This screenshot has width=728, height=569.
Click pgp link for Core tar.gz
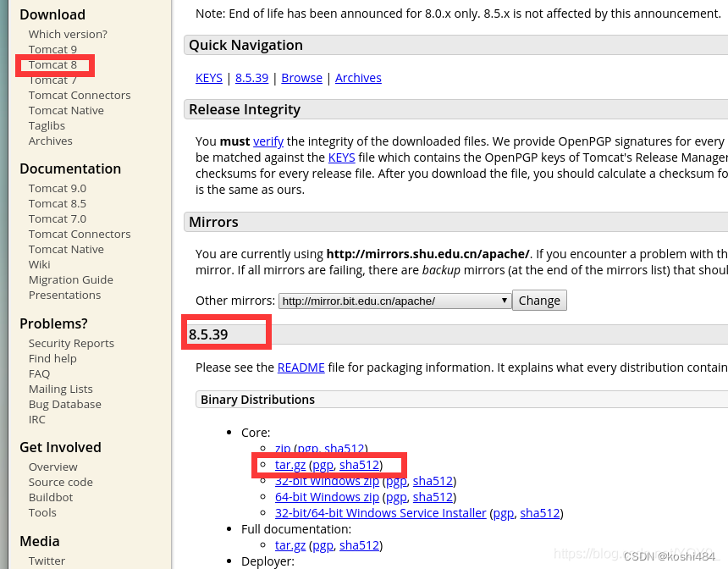click(323, 465)
